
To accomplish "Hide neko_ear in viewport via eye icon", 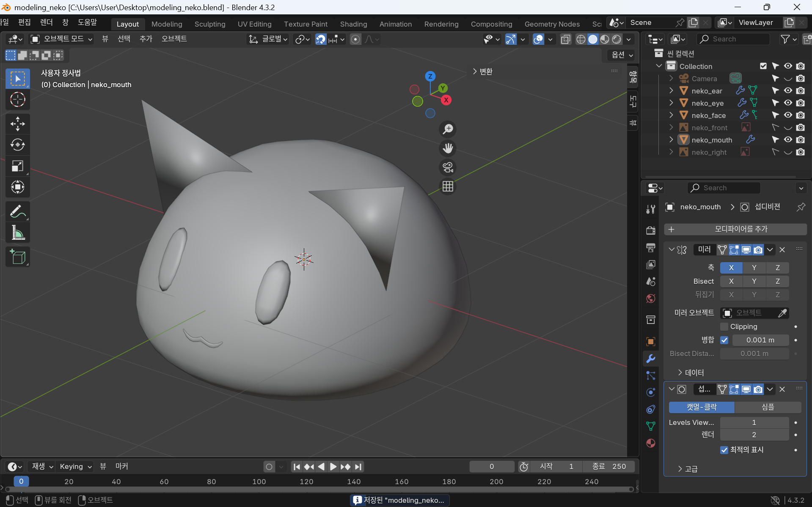I will (787, 90).
